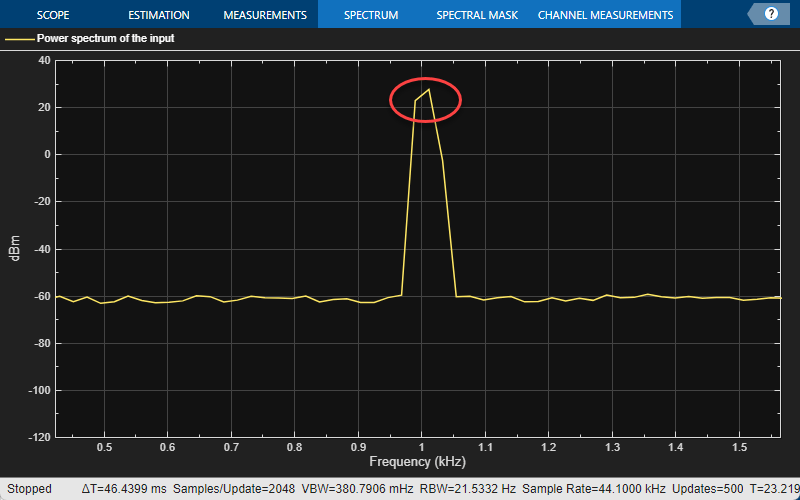Screen dimensions: 800x500
Task: Click the active SPECTRUM tab
Action: (x=371, y=15)
